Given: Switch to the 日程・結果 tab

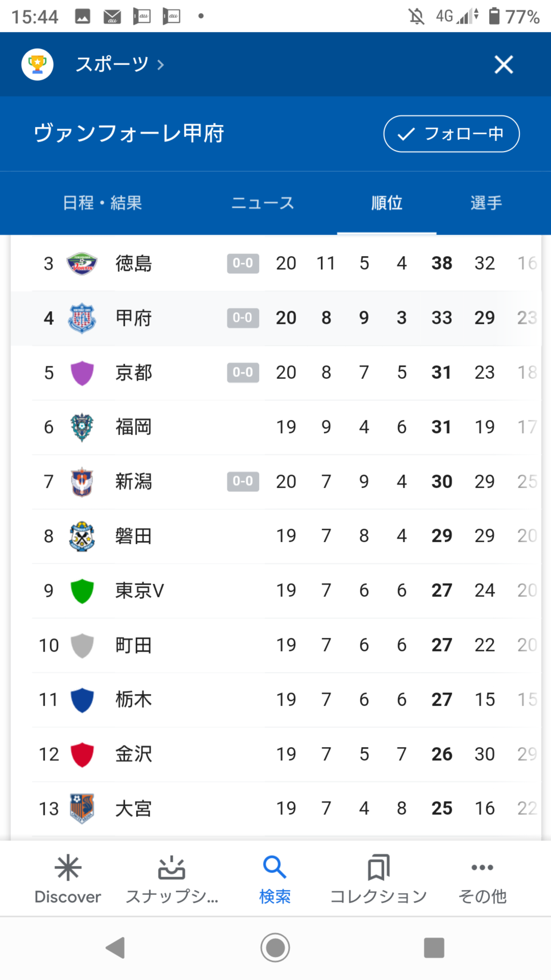Looking at the screenshot, I should tap(102, 203).
